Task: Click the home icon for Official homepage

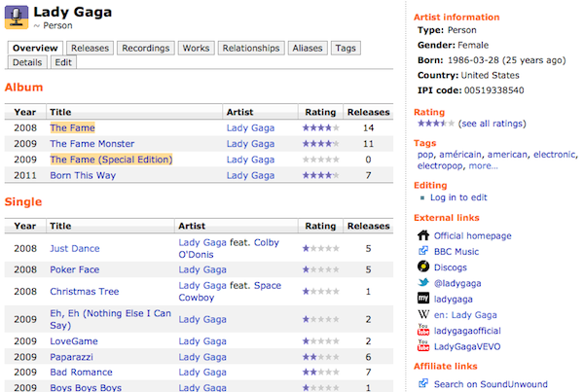Action: click(423, 235)
